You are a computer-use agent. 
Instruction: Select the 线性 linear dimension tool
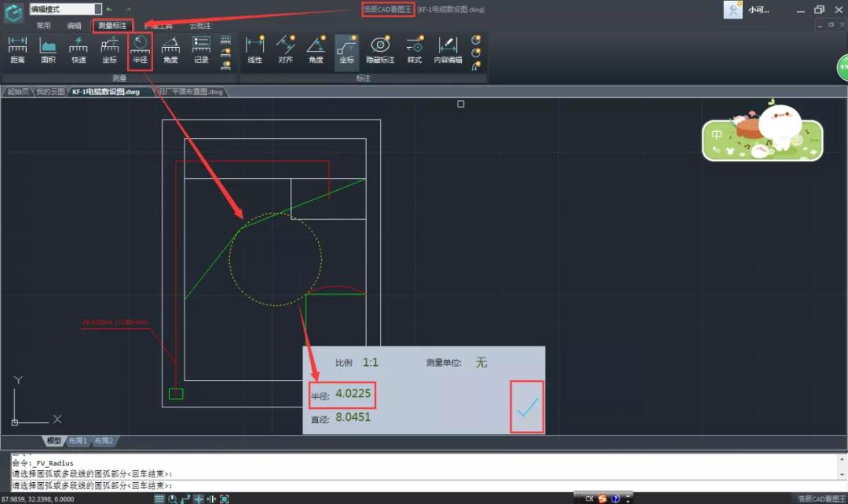click(x=254, y=49)
